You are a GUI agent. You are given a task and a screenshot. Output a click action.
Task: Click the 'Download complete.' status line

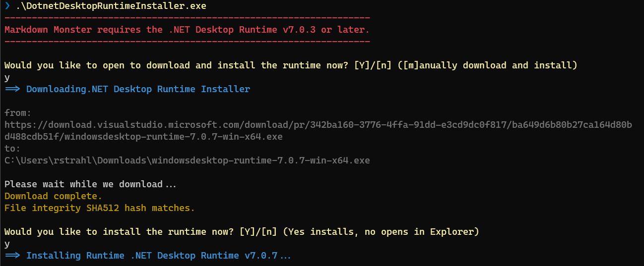53,196
